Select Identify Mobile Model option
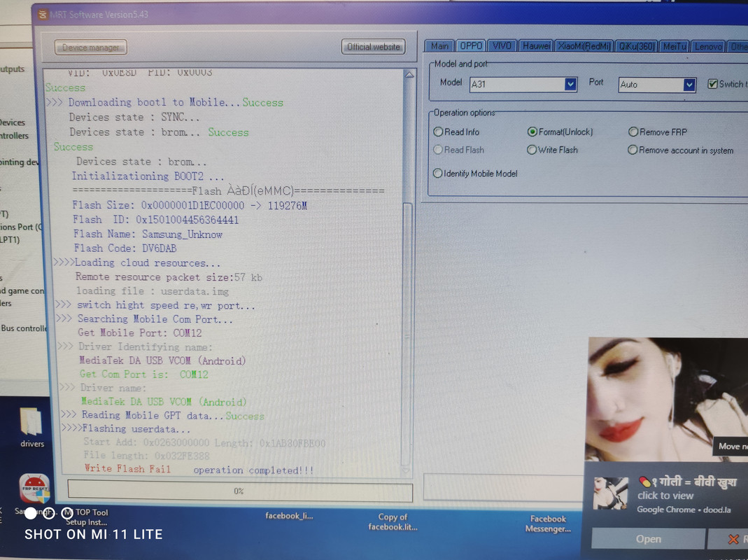The width and height of the screenshot is (748, 560). [475, 174]
